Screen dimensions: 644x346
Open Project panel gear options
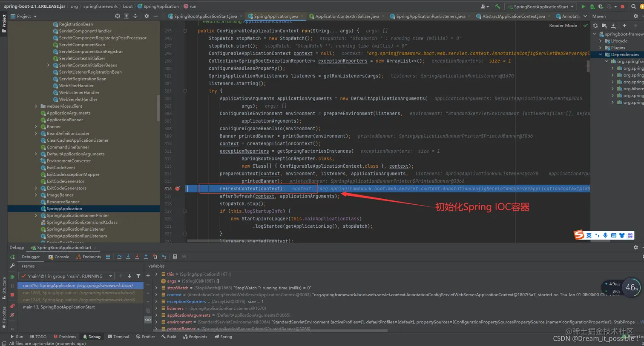tap(147, 16)
